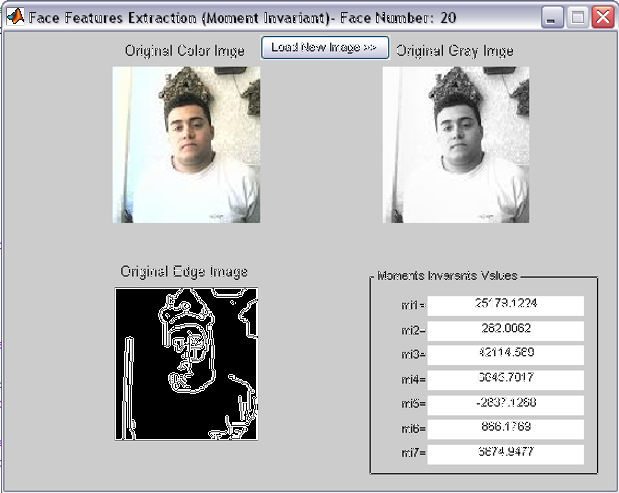Click the mi5 negative value field

(x=505, y=405)
